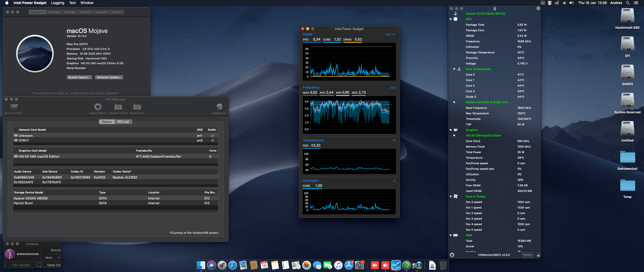Click the System Report button
The height and width of the screenshot is (272, 644).
(x=79, y=77)
